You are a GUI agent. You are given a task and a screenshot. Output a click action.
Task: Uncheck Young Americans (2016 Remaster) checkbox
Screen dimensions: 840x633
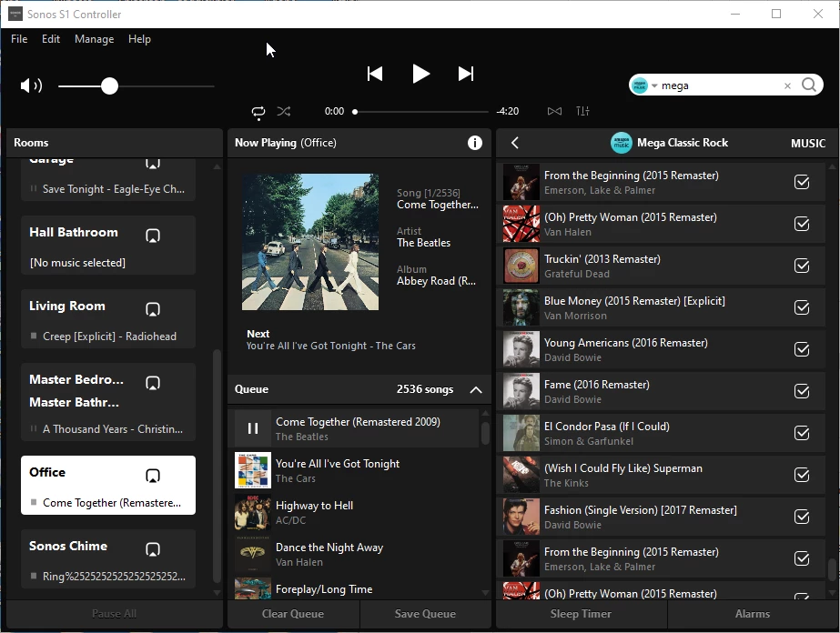click(x=802, y=349)
